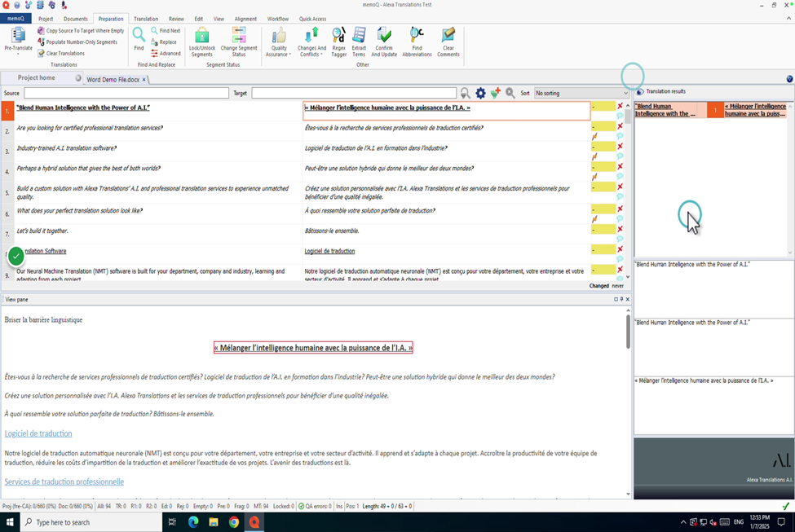795x532 pixels.
Task: Open the Replace tool
Action: (164, 42)
